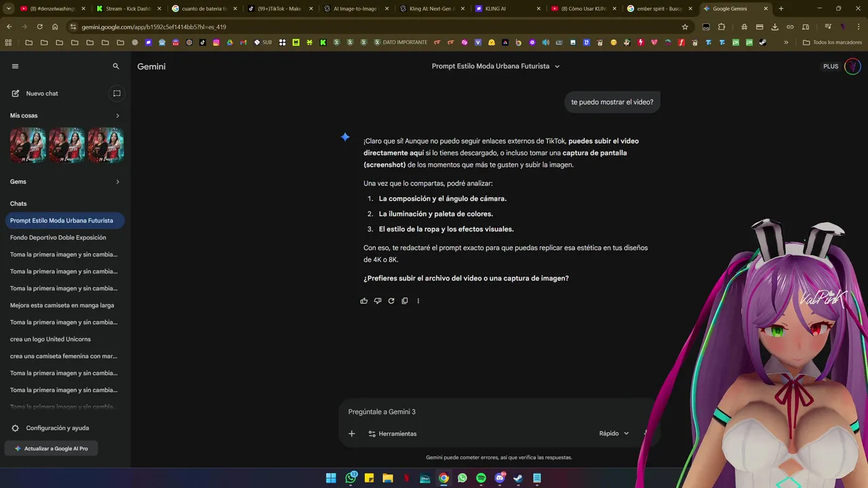Open Netflix from the taskbar

406,478
